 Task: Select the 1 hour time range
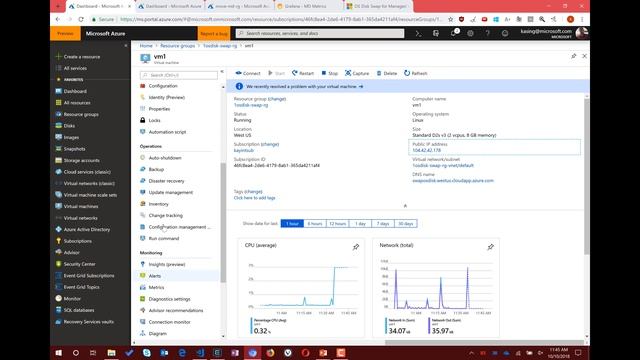(292, 224)
